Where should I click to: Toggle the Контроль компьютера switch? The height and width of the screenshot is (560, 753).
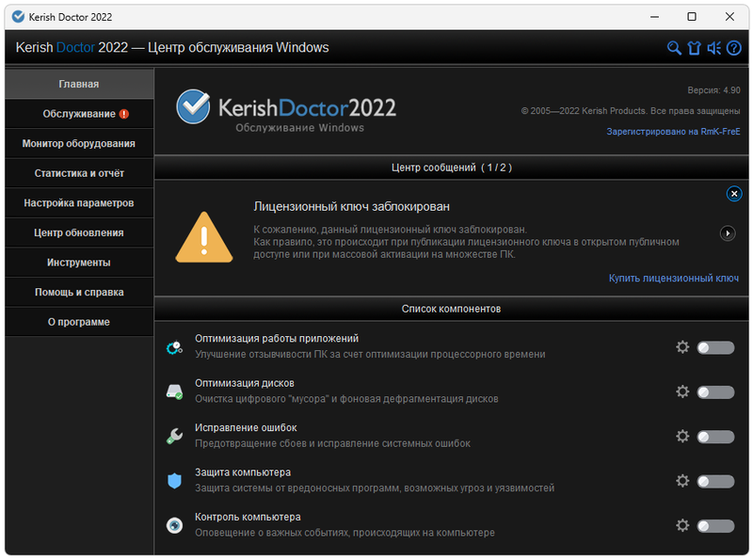pos(715,526)
